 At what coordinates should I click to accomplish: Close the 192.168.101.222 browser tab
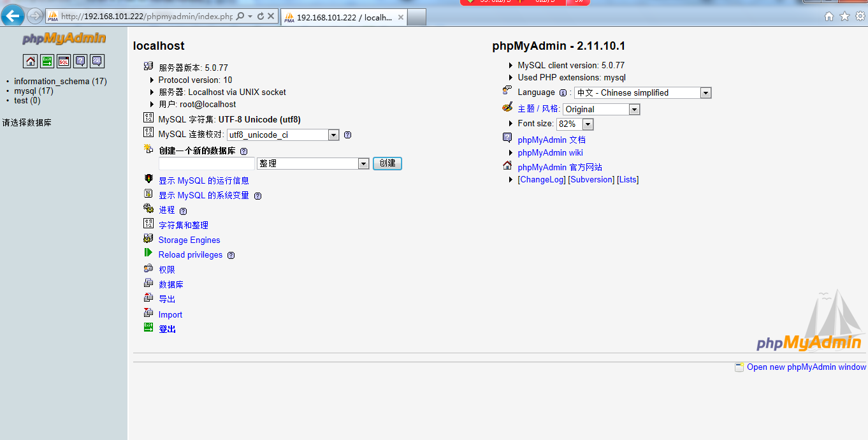pyautogui.click(x=401, y=17)
